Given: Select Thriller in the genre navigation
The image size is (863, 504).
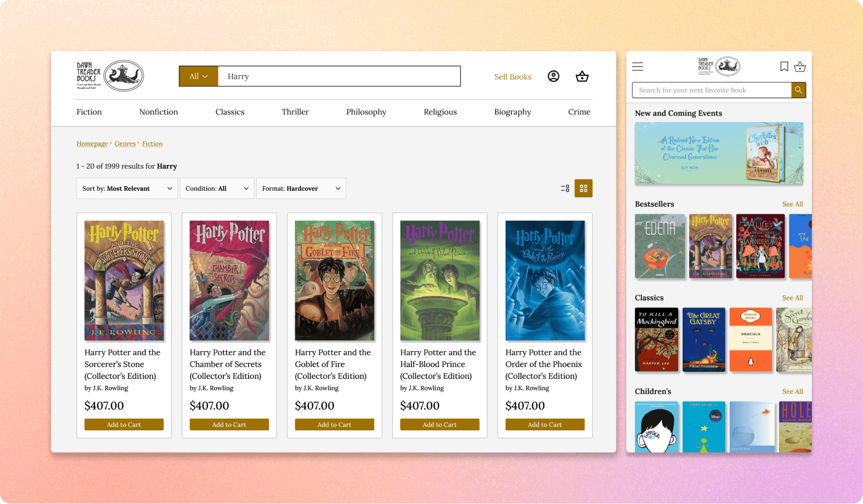Looking at the screenshot, I should [295, 112].
